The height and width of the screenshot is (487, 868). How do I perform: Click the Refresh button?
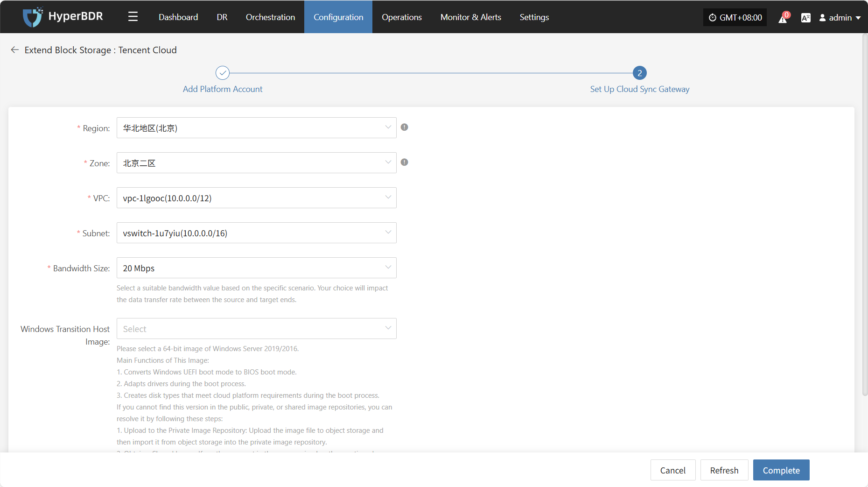[x=724, y=470]
